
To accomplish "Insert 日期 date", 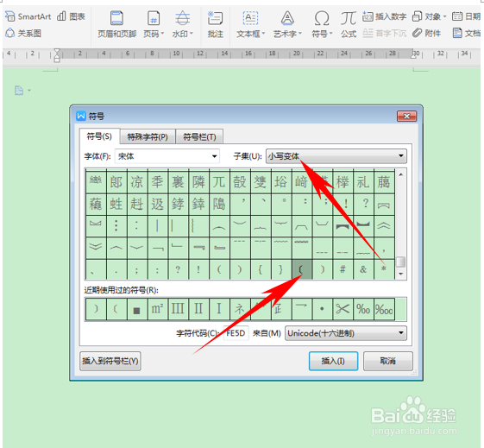I will (467, 16).
